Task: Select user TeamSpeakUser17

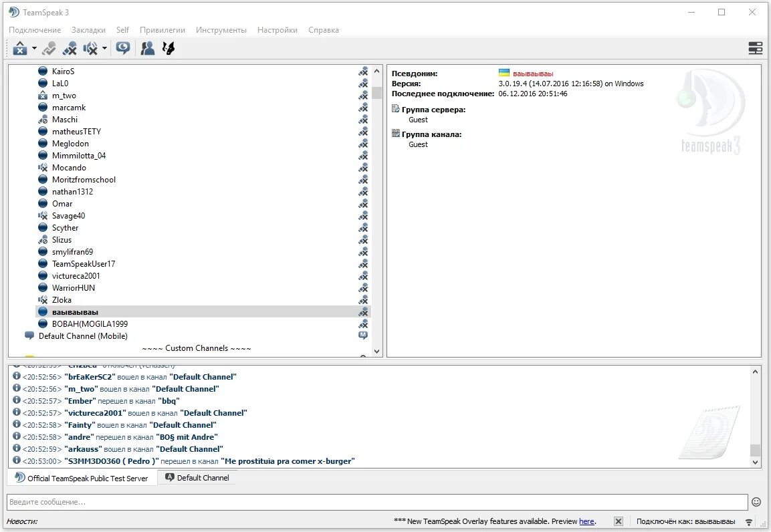Action: click(84, 264)
